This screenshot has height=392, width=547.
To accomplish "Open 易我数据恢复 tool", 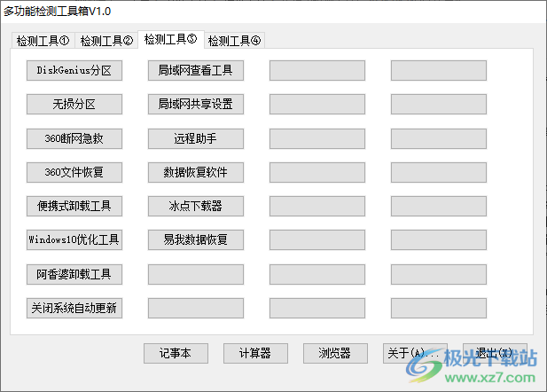I will 196,239.
